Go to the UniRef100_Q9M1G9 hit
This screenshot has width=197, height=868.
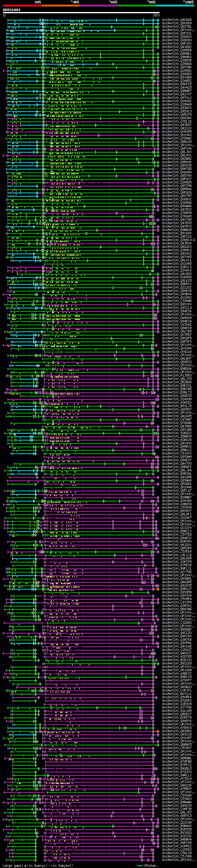pos(177,142)
